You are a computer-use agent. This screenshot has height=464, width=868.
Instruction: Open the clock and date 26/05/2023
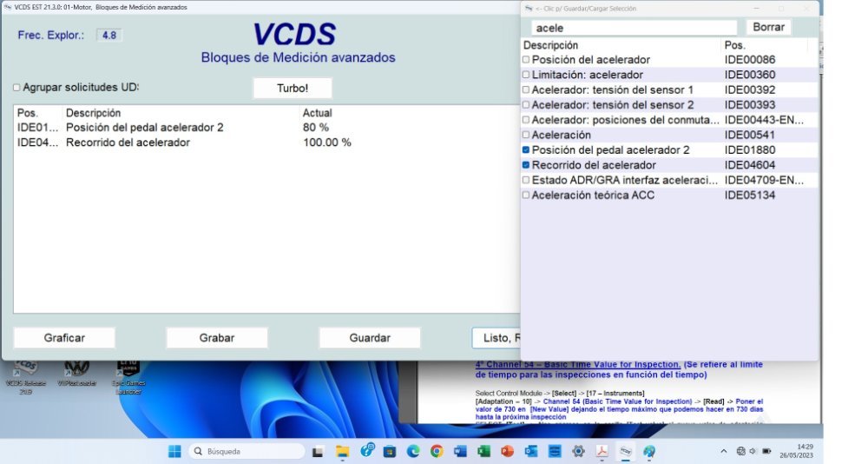[x=797, y=451]
